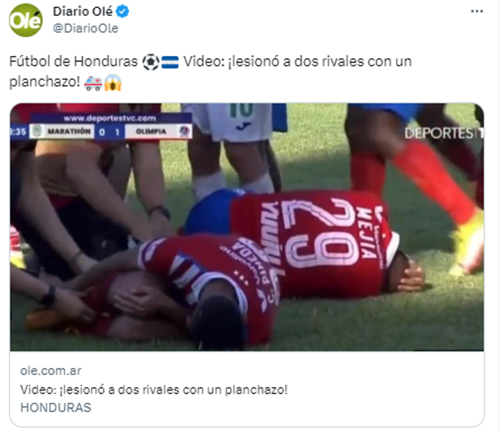504x431 pixels.
Task: Click the Marathón team crest in scoreboard
Action: pos(37,132)
